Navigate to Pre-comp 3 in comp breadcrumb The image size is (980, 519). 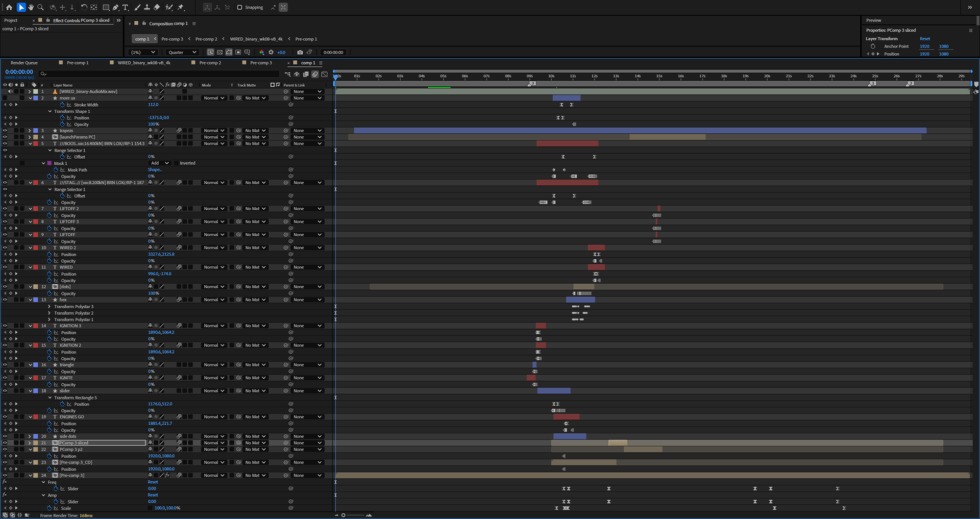(172, 39)
